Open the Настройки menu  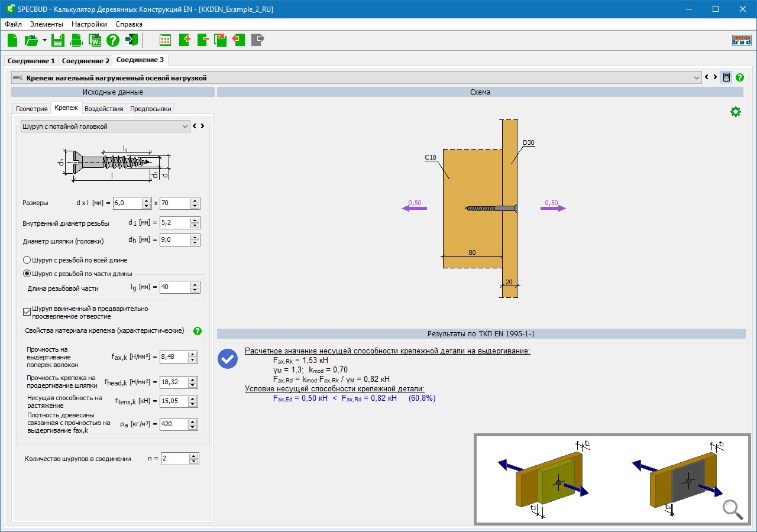tap(89, 24)
